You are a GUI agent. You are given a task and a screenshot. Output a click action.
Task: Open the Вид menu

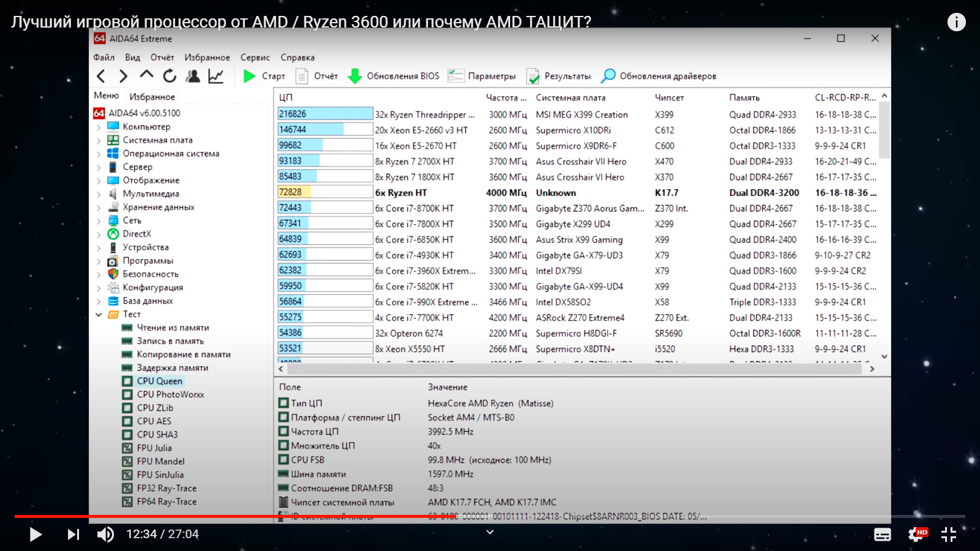point(132,58)
